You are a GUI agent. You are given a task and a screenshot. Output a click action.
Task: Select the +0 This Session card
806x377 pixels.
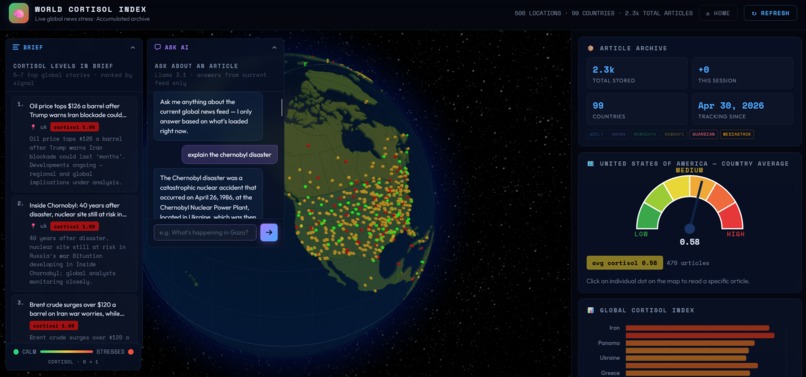(742, 73)
